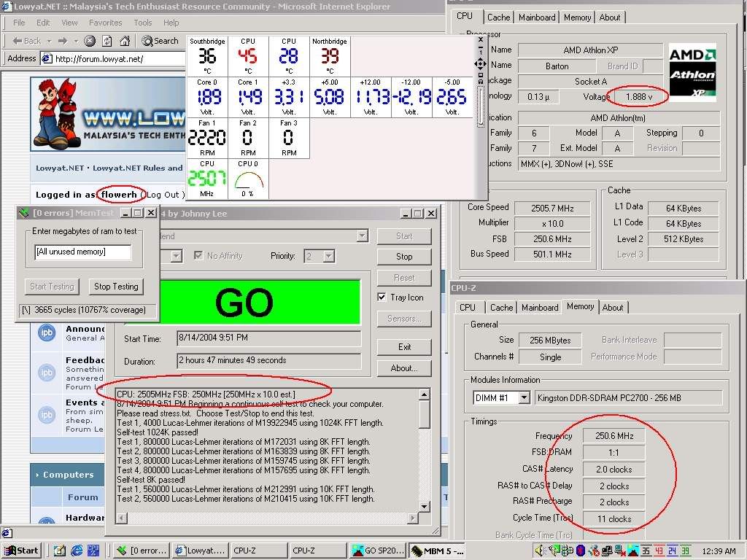Viewport: 747px width, 560px height.
Task: Click the MBM tray temperature reading 35
Action: [646, 551]
